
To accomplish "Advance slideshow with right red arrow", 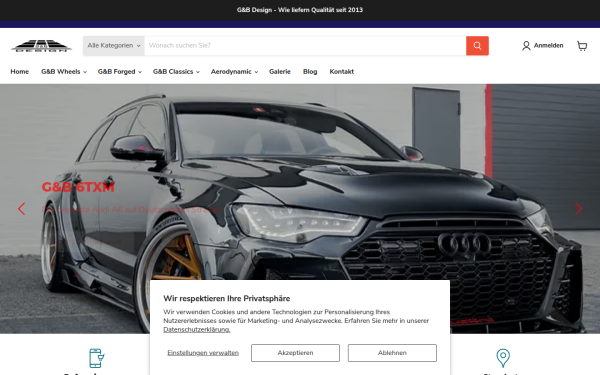I will pos(578,209).
